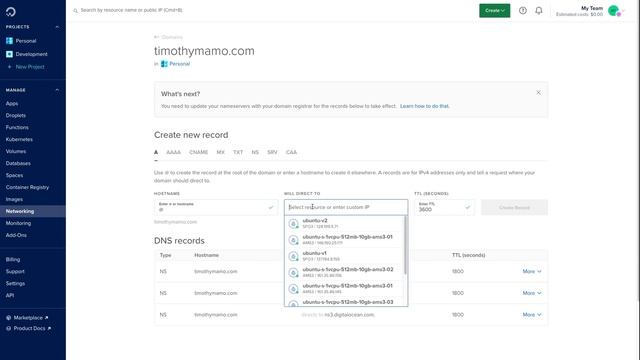640x360 pixels.
Task: Expand More for the ns3.digitalocean.com record
Action: pos(532,315)
